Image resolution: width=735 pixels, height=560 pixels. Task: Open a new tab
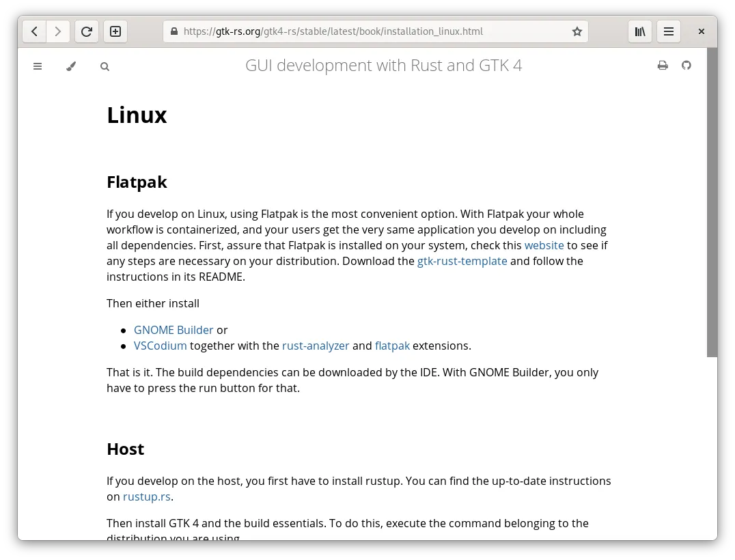115,31
